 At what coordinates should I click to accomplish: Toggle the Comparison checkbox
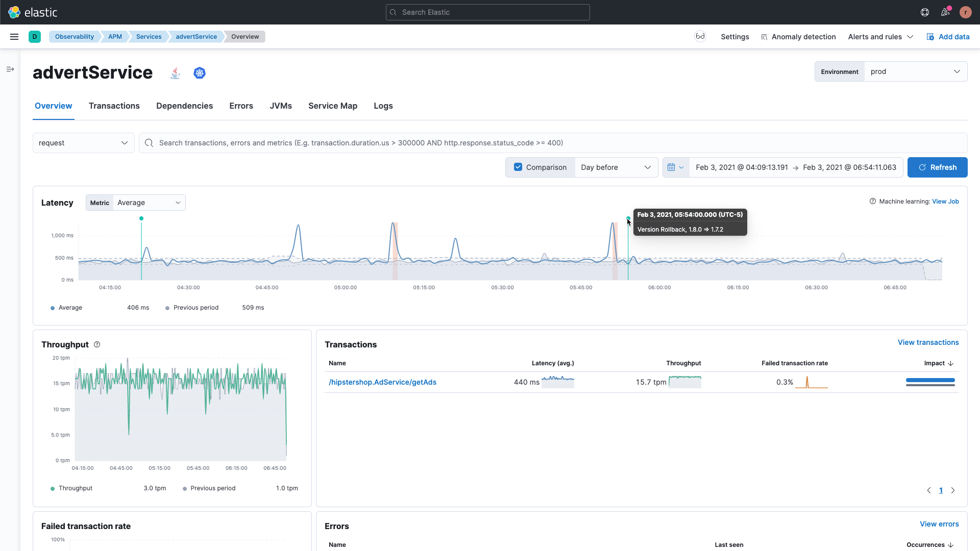tap(518, 167)
